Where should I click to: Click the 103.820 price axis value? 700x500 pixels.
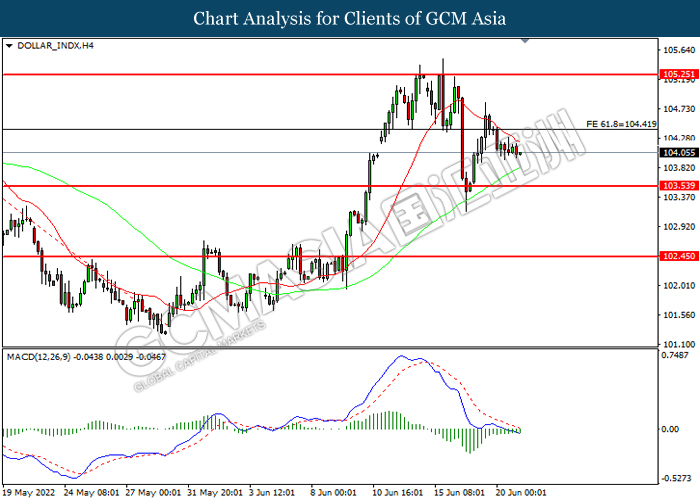pos(679,168)
